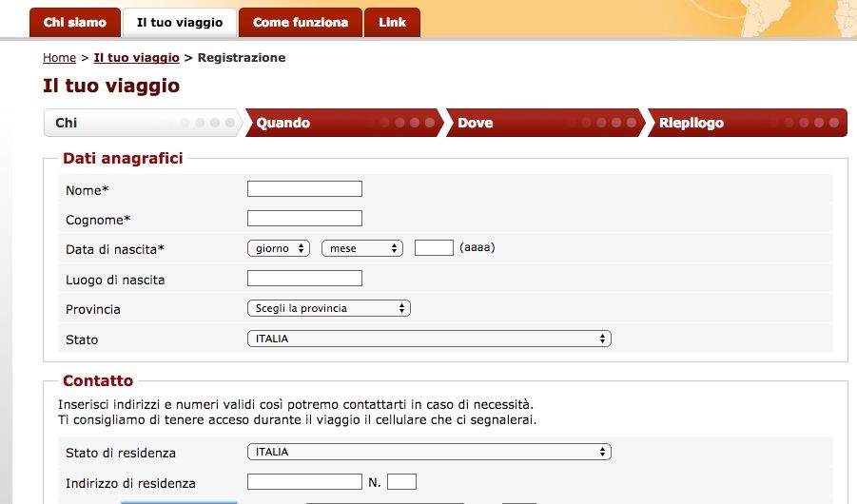Screen dimensions: 857x504
Task: Focus the Cognome input field
Action: [x=304, y=219]
